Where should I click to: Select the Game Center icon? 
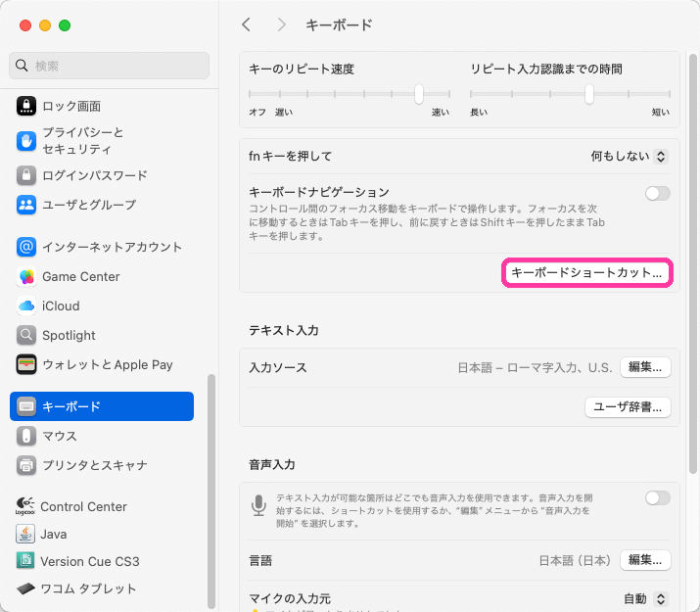[x=26, y=277]
